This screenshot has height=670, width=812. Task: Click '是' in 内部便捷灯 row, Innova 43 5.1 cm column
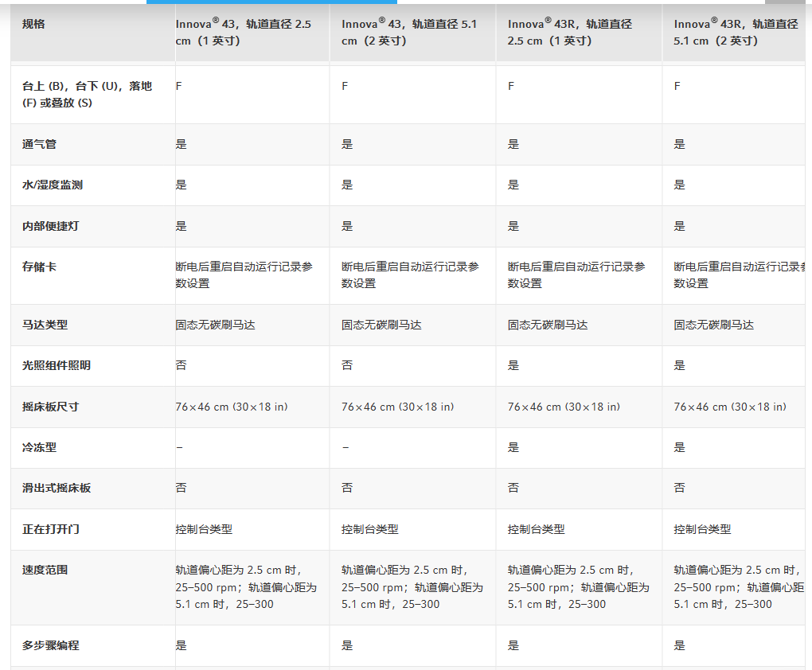(x=347, y=226)
